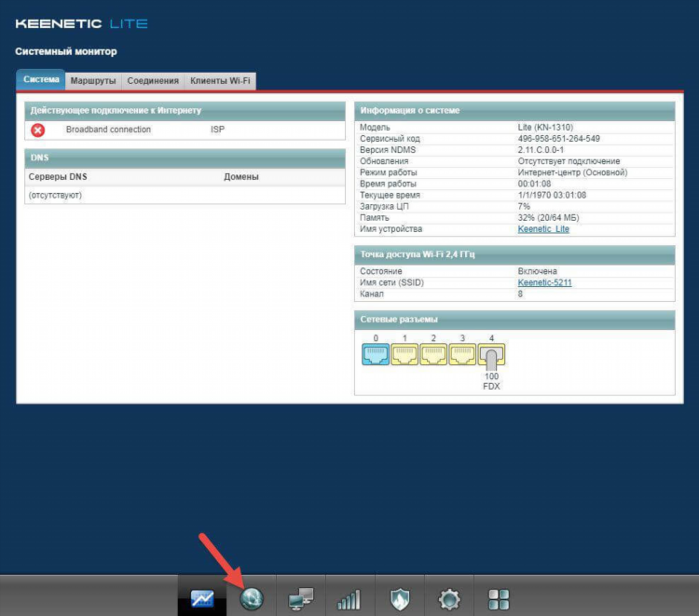Click current time 1/1/1970 03:01:08

click(552, 195)
